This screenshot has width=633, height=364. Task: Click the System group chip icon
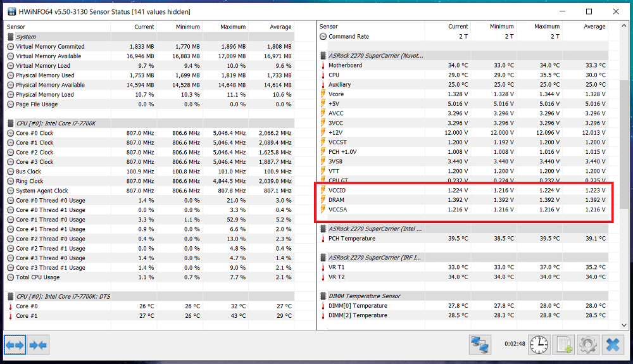click(x=11, y=37)
